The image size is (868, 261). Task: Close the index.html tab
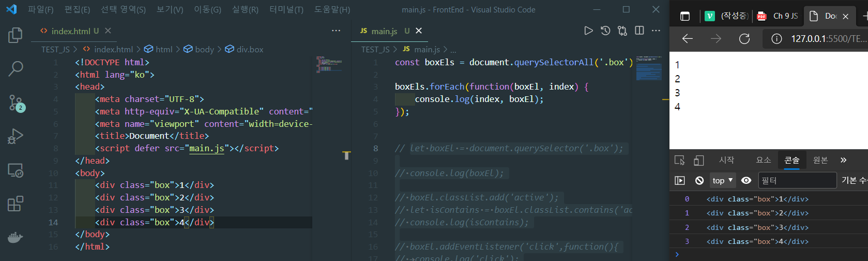(x=108, y=31)
